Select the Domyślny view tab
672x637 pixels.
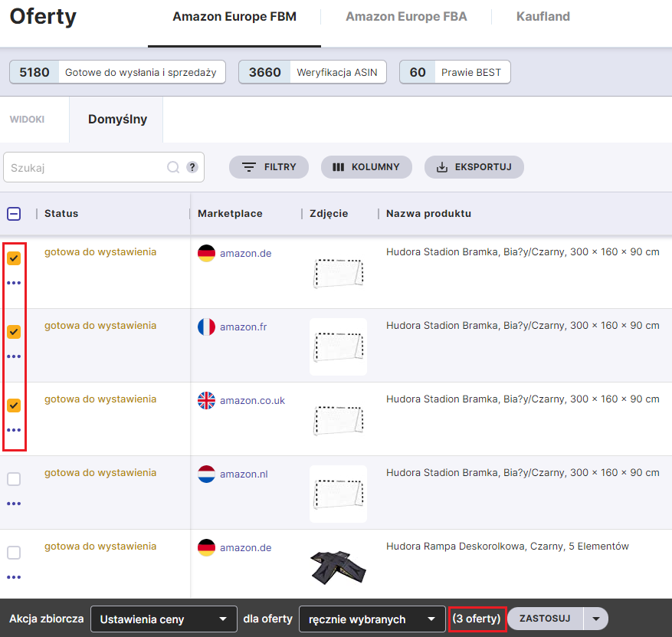[x=117, y=119]
